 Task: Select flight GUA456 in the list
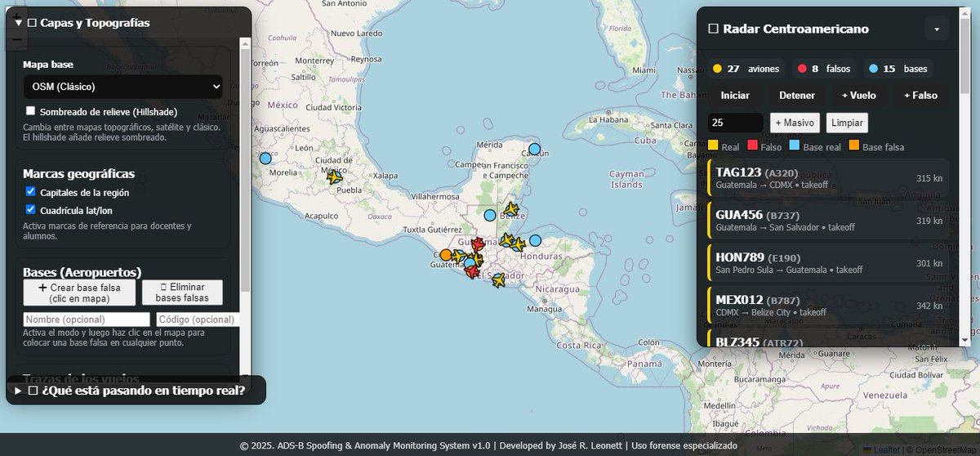click(828, 221)
